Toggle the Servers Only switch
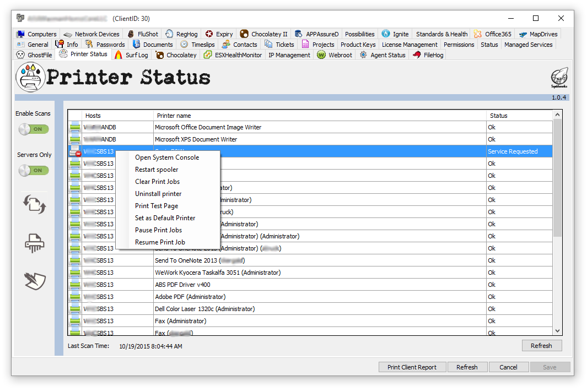587x392 pixels. (33, 170)
